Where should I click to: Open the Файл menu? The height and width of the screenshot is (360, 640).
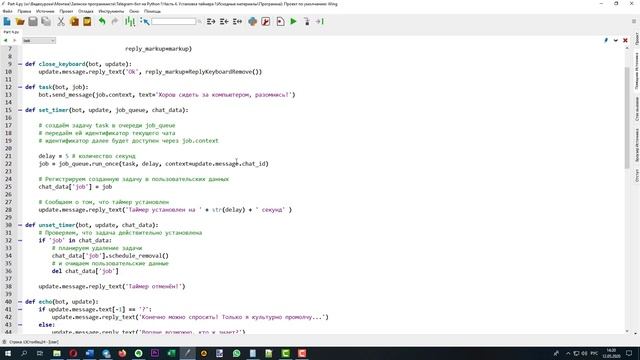coord(7,11)
